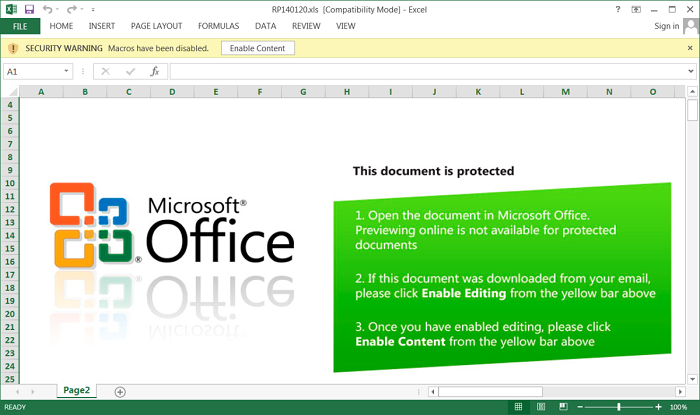
Task: Switch to the HOME ribbon tab
Action: pos(61,26)
